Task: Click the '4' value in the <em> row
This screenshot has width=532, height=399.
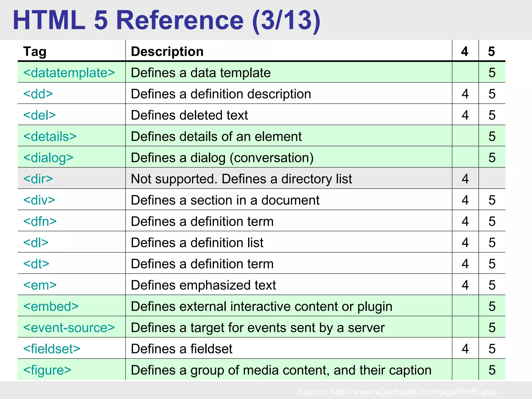Action: [465, 285]
